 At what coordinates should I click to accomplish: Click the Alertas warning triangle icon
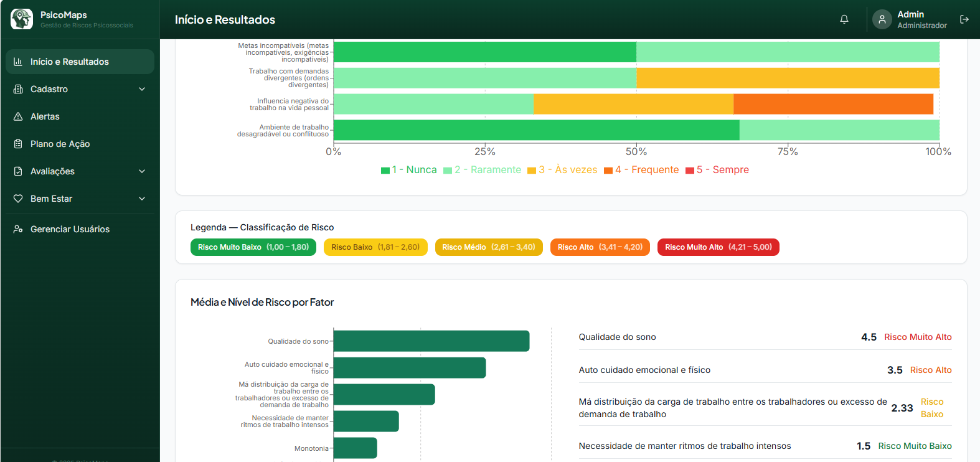coord(18,116)
